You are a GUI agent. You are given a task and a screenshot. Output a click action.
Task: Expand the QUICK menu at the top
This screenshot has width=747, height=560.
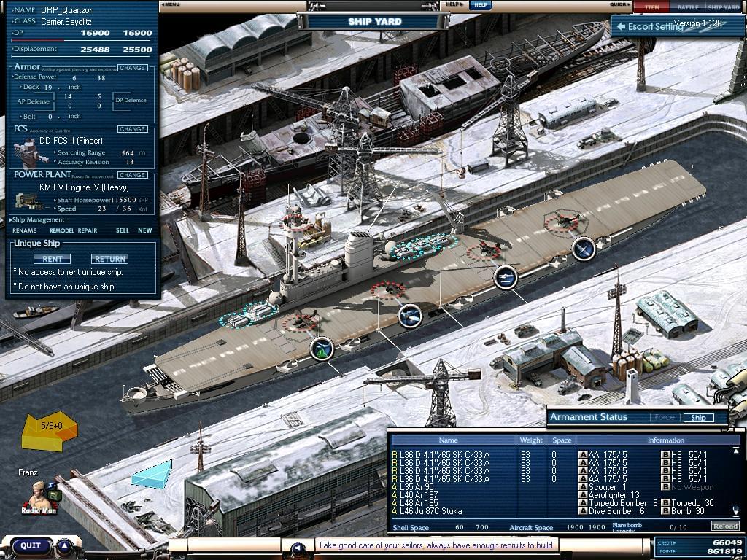621,4
